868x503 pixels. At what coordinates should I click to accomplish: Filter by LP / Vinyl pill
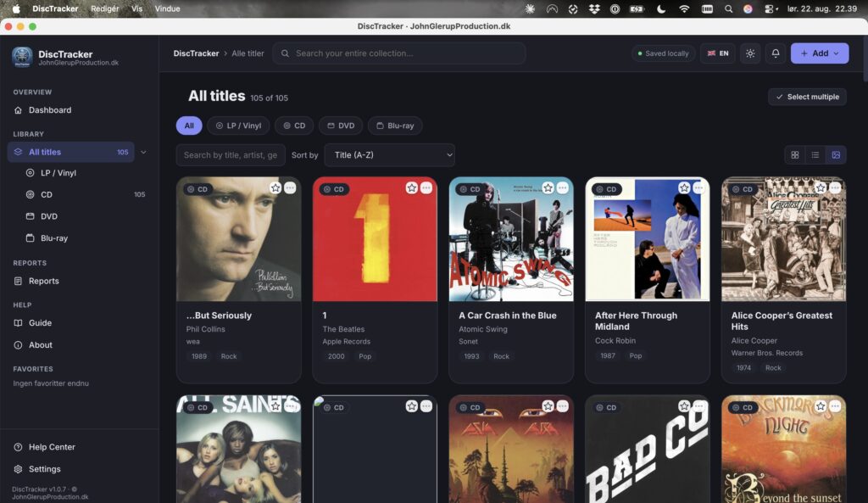click(x=238, y=126)
